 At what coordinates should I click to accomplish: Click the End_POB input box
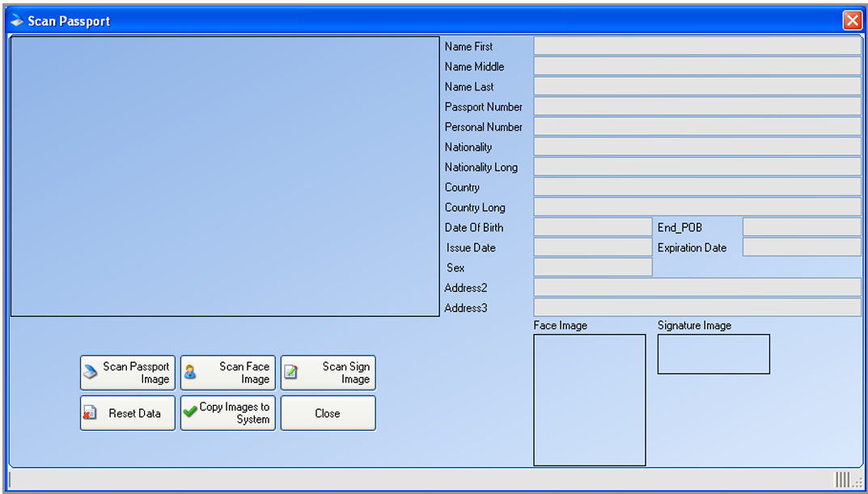(801, 227)
